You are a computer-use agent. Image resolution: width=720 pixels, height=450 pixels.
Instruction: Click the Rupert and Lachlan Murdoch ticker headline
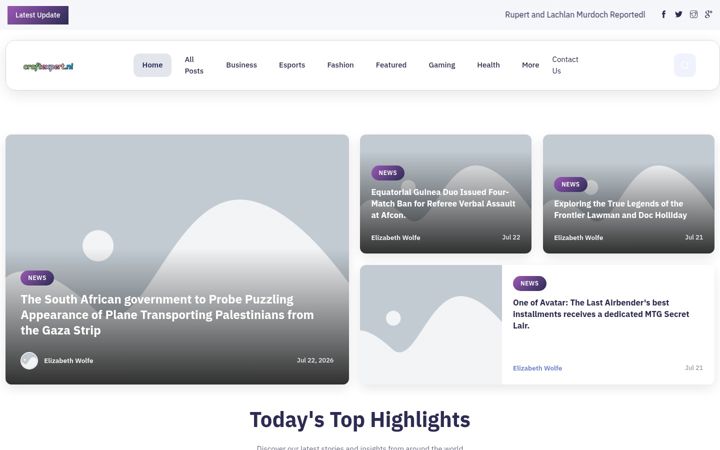pos(575,15)
